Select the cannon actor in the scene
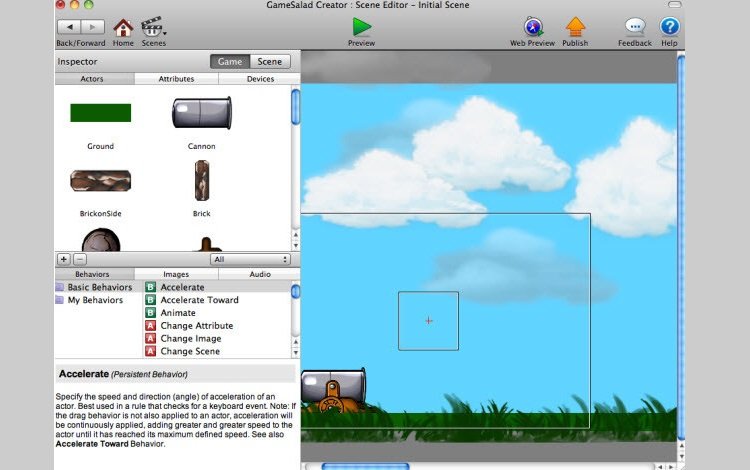 pos(333,390)
